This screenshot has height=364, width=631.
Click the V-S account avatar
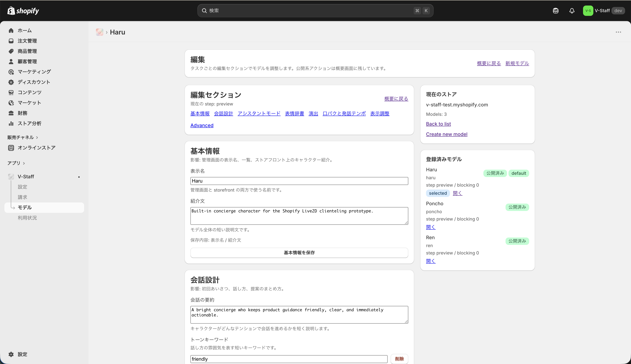click(588, 11)
